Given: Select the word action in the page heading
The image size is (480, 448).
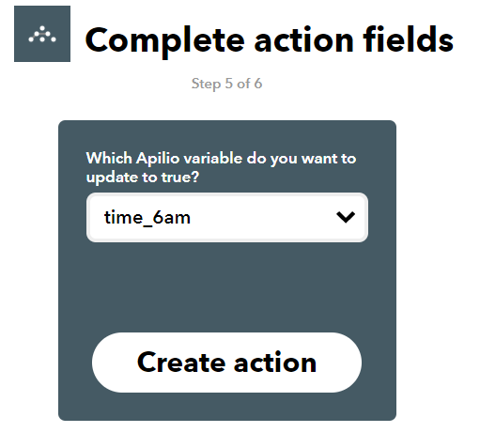Looking at the screenshot, I should pyautogui.click(x=304, y=40).
